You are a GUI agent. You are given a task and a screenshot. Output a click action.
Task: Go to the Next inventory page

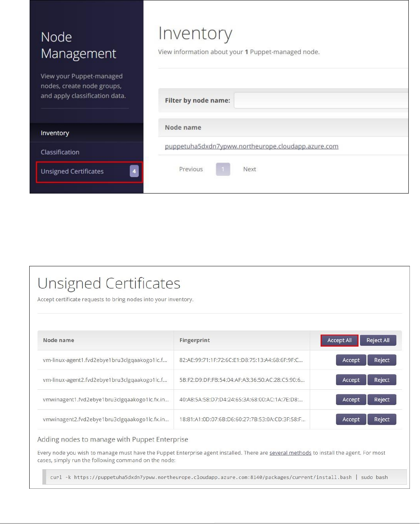[x=249, y=169]
